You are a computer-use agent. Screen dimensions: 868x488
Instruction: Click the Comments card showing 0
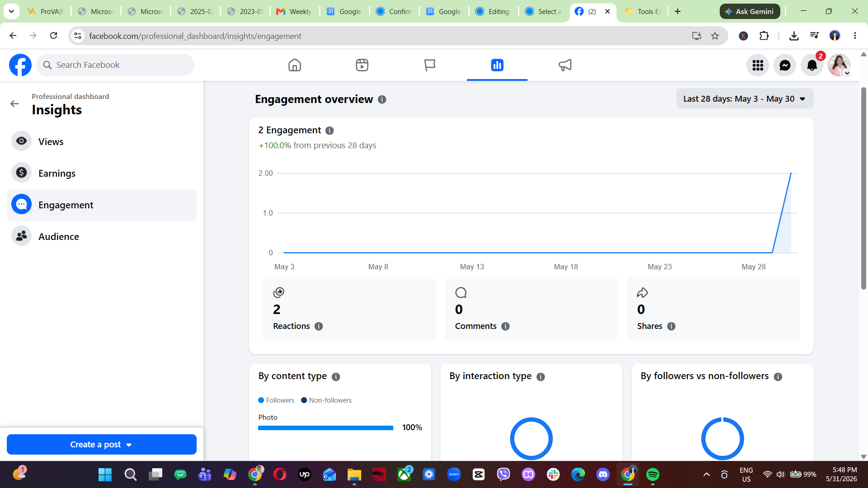click(531, 309)
